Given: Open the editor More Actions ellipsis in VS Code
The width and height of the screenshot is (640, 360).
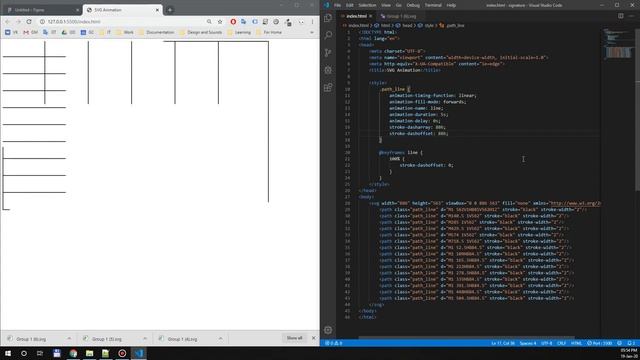Looking at the screenshot, I should click(632, 16).
